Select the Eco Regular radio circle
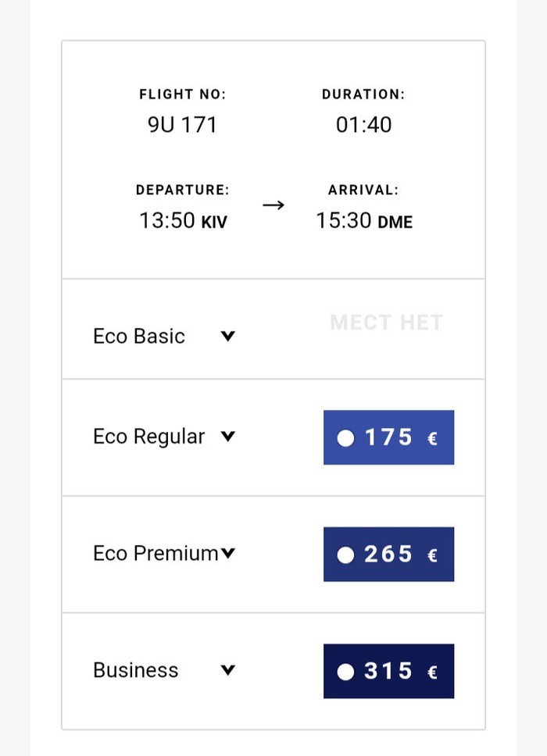Image resolution: width=547 pixels, height=756 pixels. (x=345, y=438)
